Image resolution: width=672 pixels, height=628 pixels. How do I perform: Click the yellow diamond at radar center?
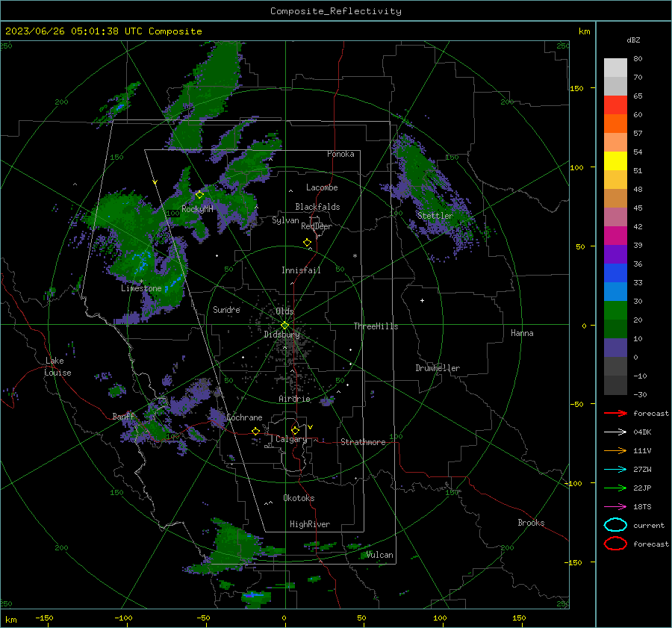[284, 325]
